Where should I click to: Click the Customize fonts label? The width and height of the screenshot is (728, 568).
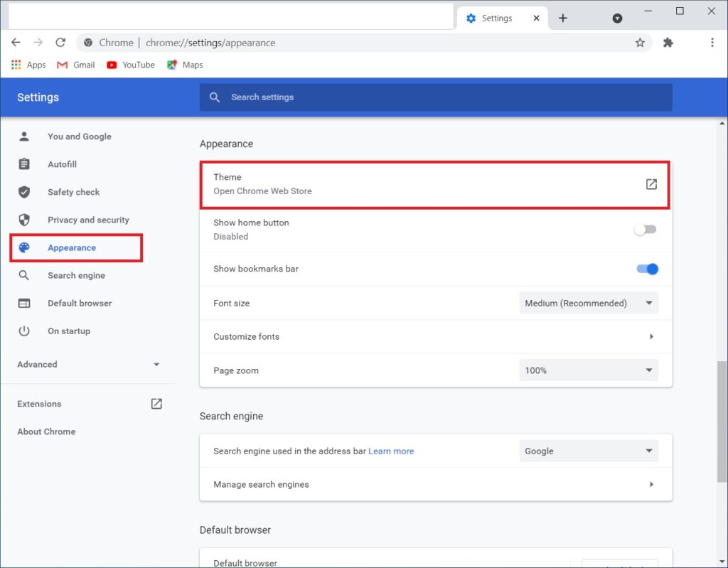[246, 337]
